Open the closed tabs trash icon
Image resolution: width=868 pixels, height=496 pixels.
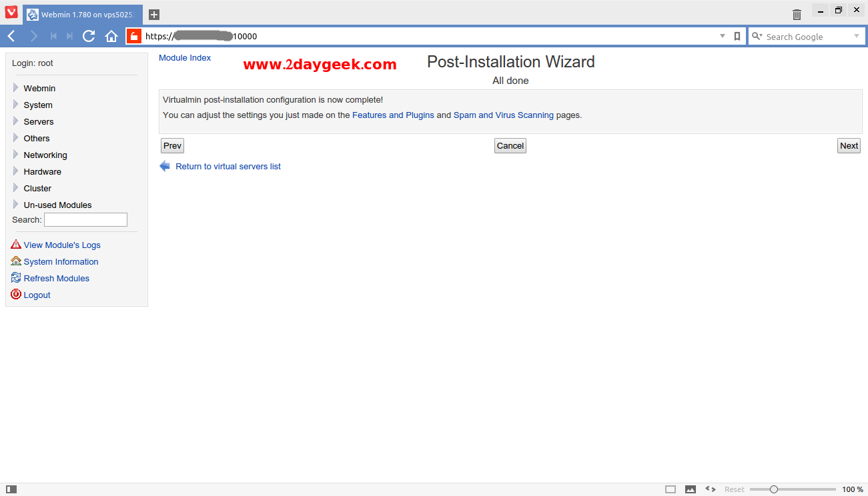point(797,14)
